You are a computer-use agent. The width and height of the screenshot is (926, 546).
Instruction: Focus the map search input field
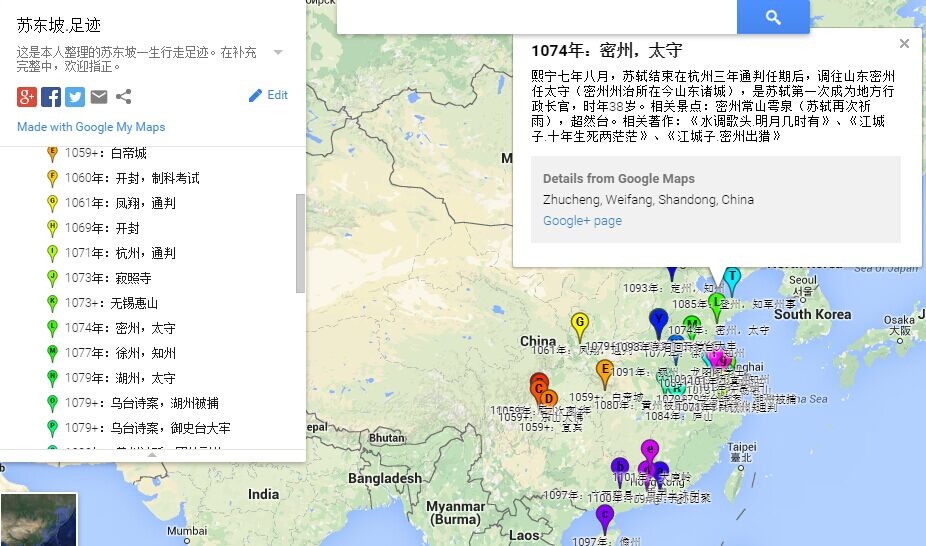[537, 17]
